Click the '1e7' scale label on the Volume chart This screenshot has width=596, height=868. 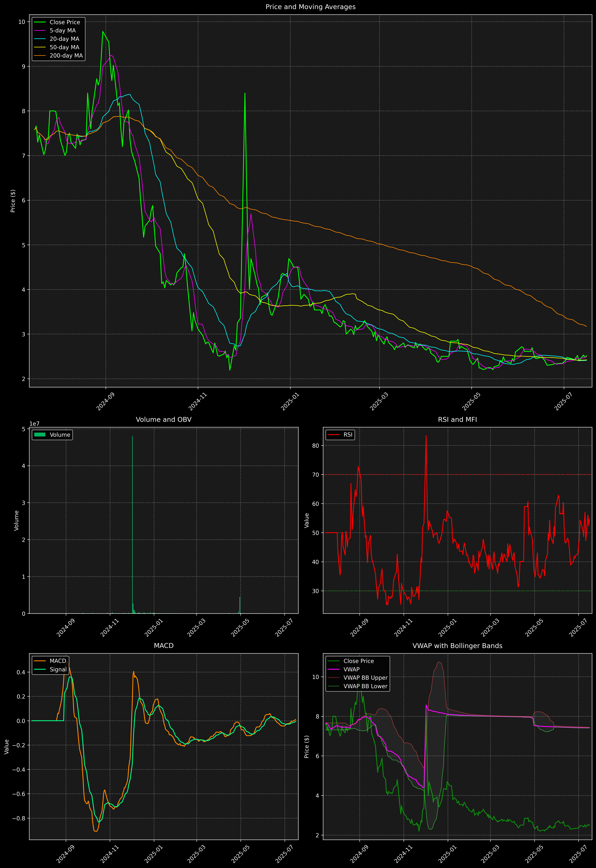point(34,424)
